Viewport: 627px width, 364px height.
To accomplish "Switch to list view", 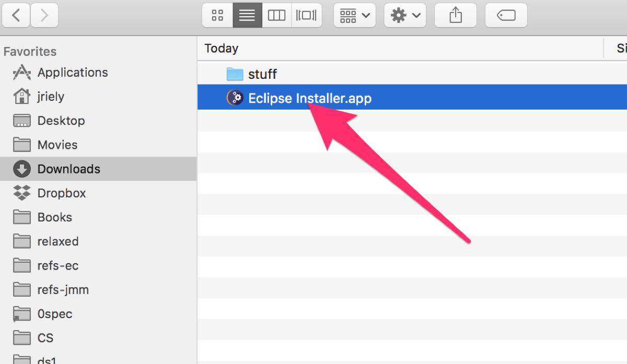I will 247,15.
